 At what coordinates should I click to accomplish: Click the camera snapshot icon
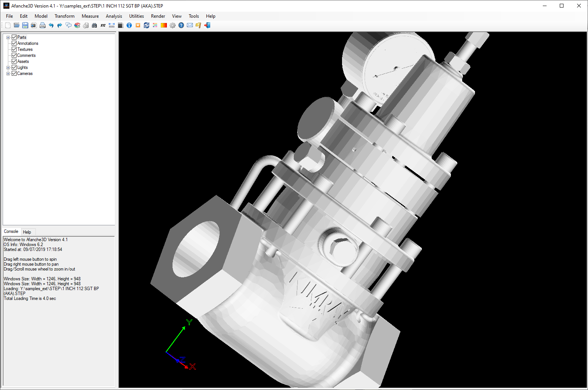click(x=34, y=25)
